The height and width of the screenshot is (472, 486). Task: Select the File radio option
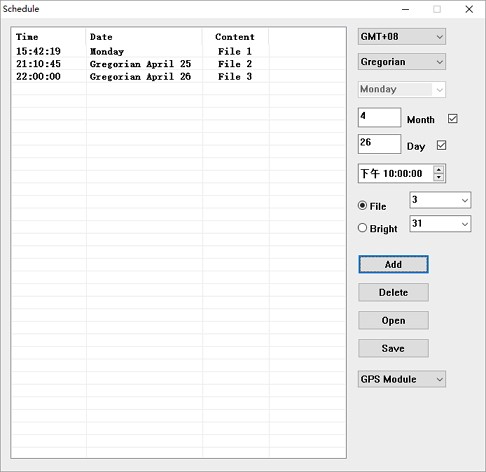coord(362,206)
